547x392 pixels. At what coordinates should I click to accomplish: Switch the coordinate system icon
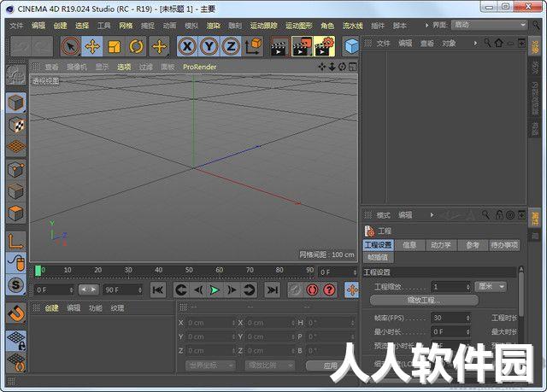(253, 46)
